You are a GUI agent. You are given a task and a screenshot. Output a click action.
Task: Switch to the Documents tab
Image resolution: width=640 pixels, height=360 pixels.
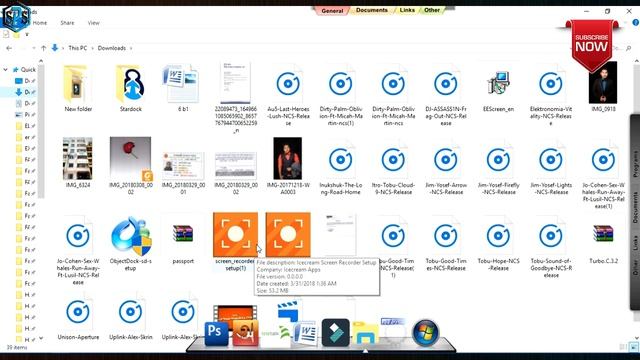(371, 10)
